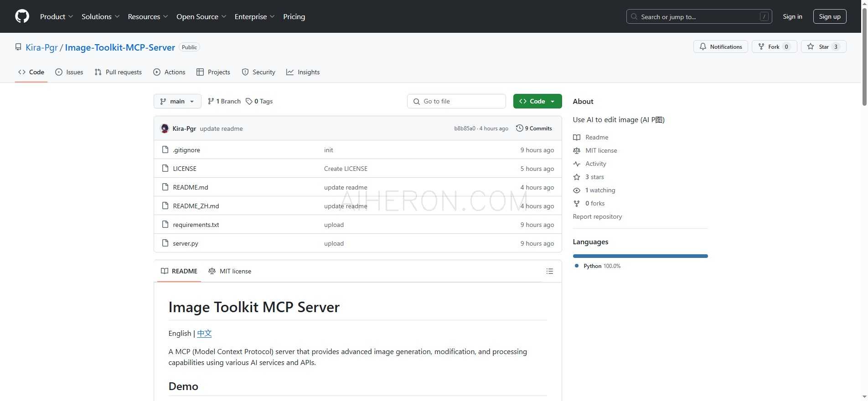Expand the Open Source menu
The height and width of the screenshot is (401, 868).
[x=201, y=16]
